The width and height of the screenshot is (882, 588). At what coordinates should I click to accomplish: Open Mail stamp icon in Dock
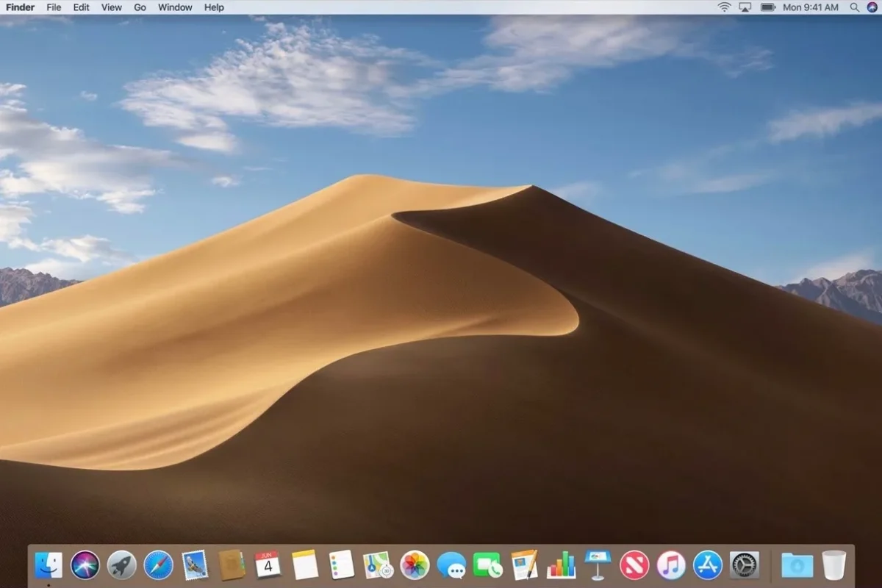pyautogui.click(x=195, y=564)
